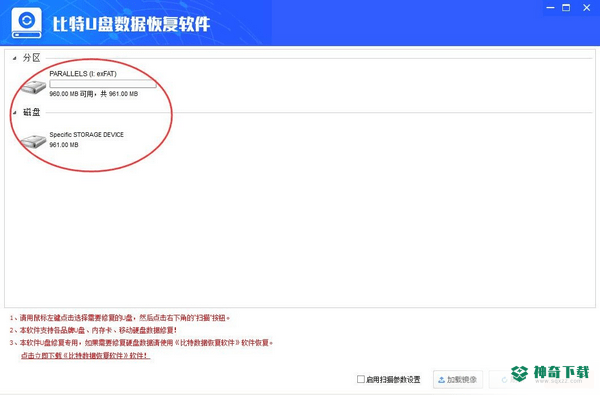Click instruction line 3 about hard disk recovery
Viewport: 600px width, 395px height.
[141, 343]
